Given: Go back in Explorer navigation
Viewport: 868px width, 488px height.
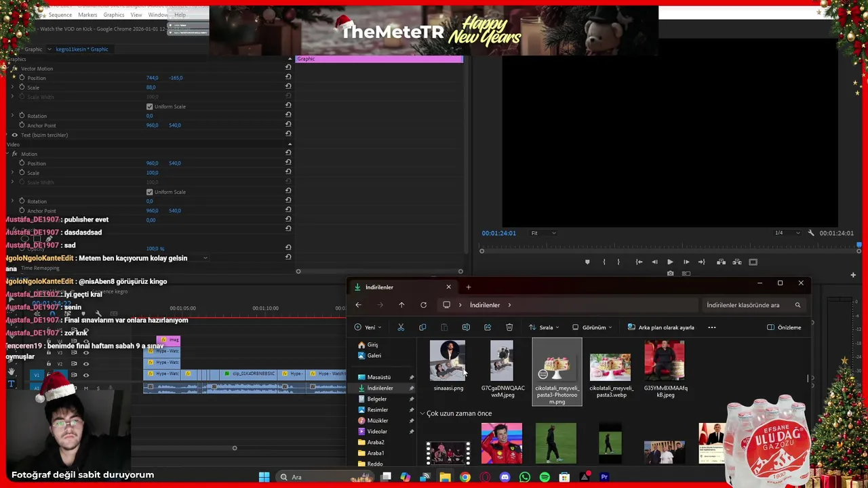Looking at the screenshot, I should [x=358, y=305].
